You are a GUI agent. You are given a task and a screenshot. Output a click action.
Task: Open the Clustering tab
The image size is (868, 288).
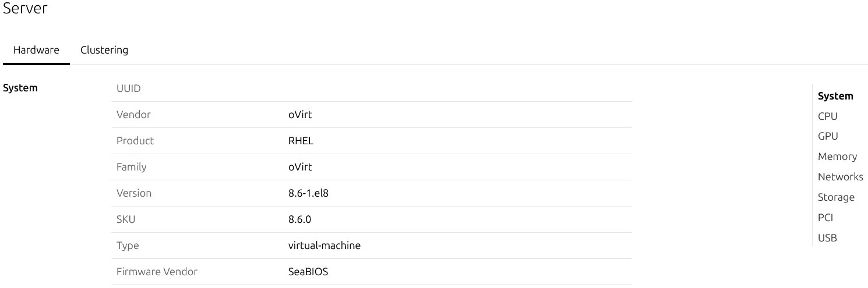point(104,50)
